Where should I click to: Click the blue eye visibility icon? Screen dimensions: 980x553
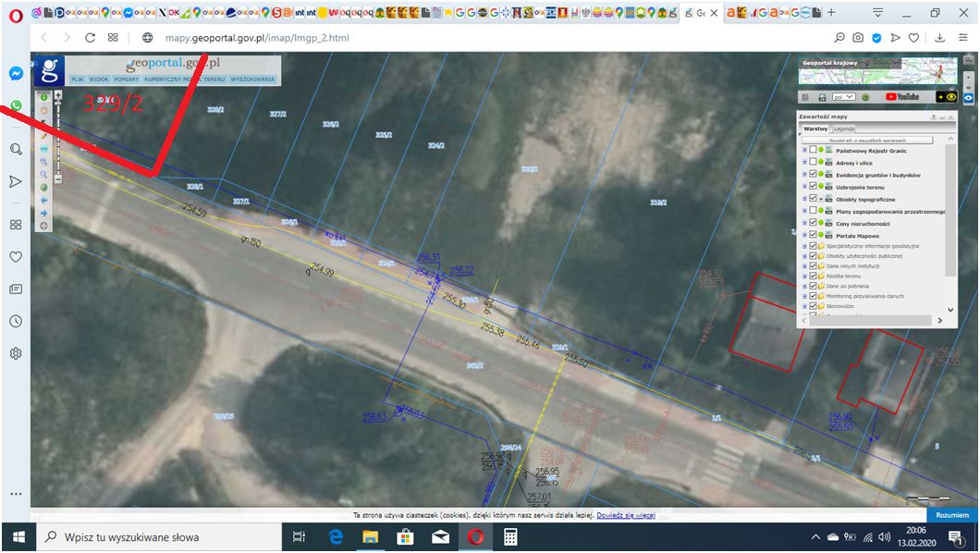point(968,98)
